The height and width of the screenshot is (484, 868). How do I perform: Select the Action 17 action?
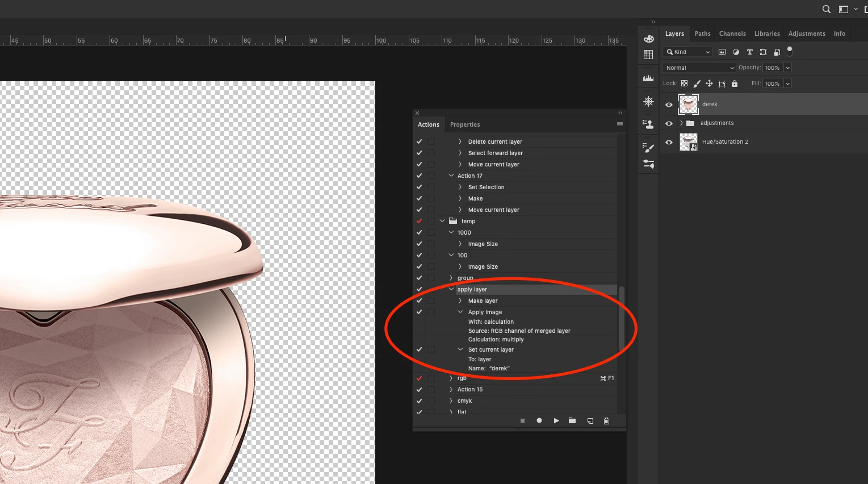tap(470, 176)
